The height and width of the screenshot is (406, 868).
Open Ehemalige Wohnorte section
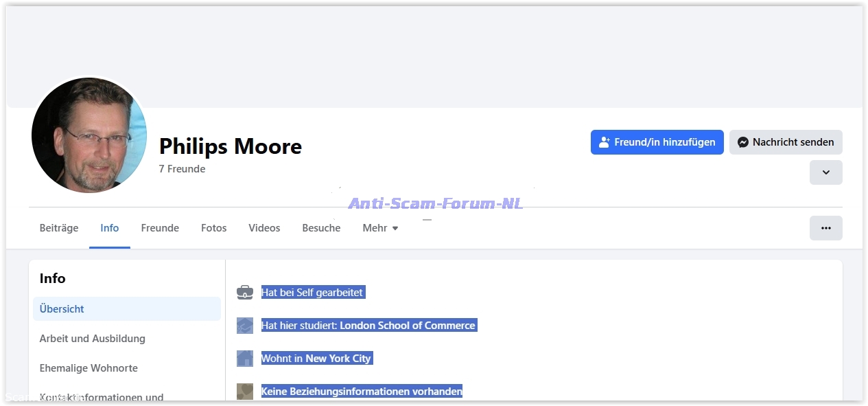pos(89,368)
